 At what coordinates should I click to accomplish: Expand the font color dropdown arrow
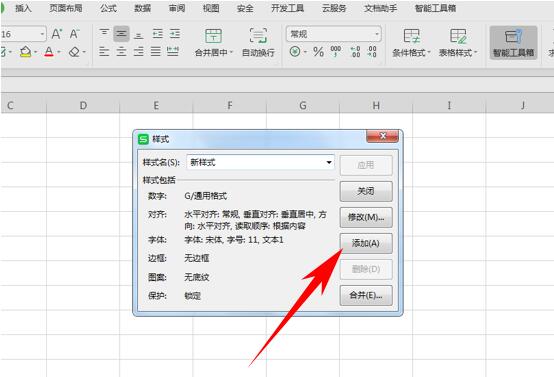click(59, 52)
